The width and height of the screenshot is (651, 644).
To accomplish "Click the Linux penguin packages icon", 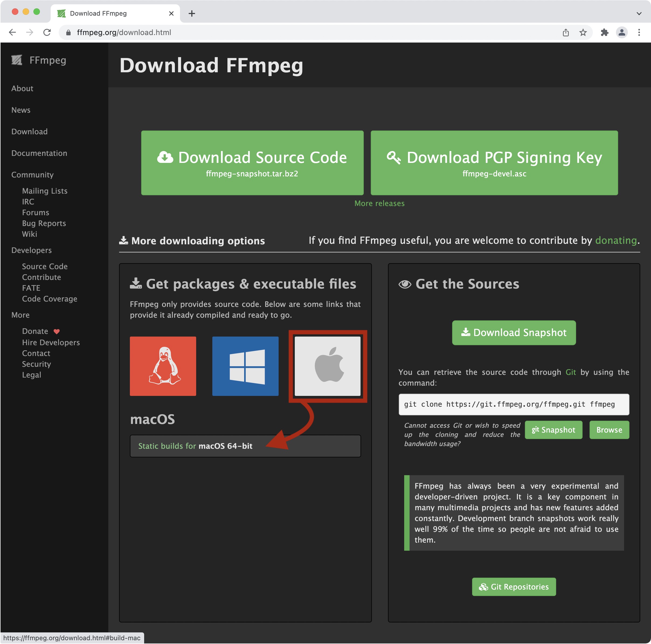I will [x=163, y=366].
